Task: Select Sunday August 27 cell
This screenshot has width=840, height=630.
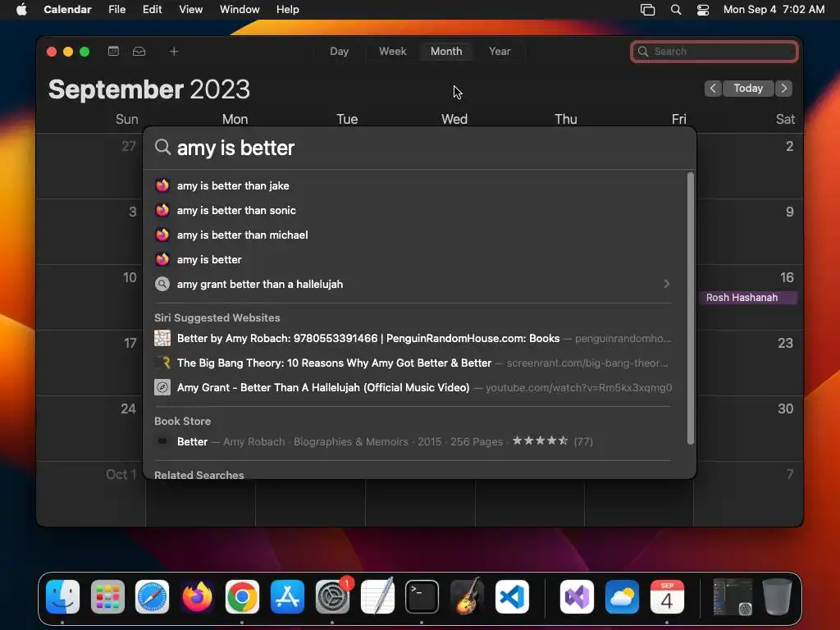Action: 90,166
